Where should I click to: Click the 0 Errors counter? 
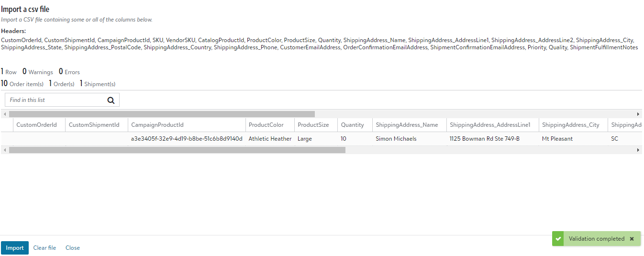69,72
